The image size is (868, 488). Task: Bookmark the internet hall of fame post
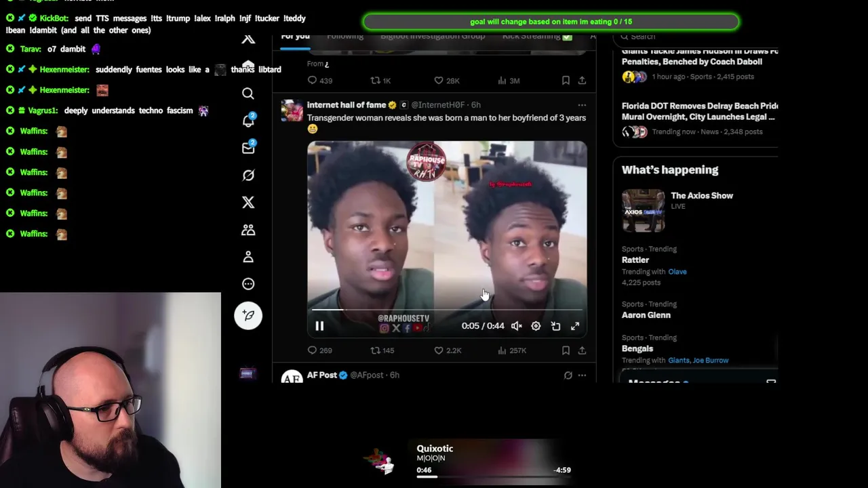coord(566,350)
